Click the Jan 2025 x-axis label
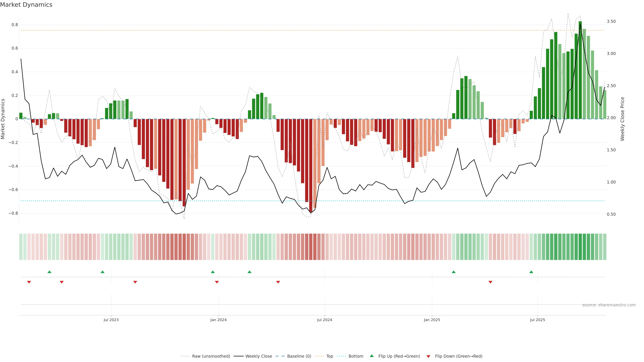644x362 pixels. pos(432,320)
